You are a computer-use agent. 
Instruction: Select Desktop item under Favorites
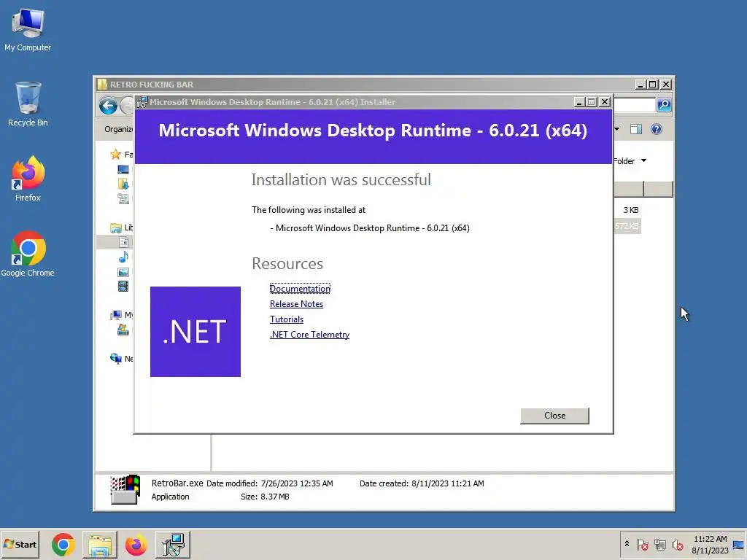(x=123, y=169)
